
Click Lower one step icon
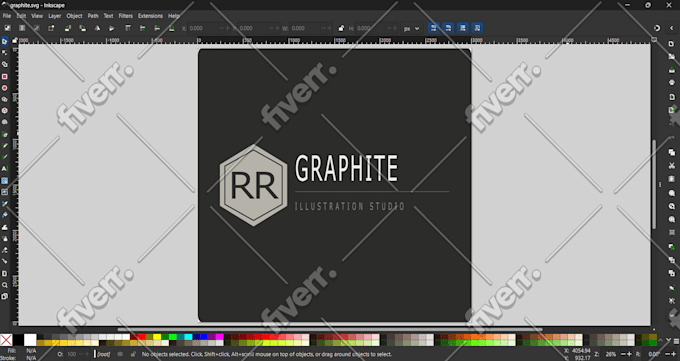pos(157,28)
